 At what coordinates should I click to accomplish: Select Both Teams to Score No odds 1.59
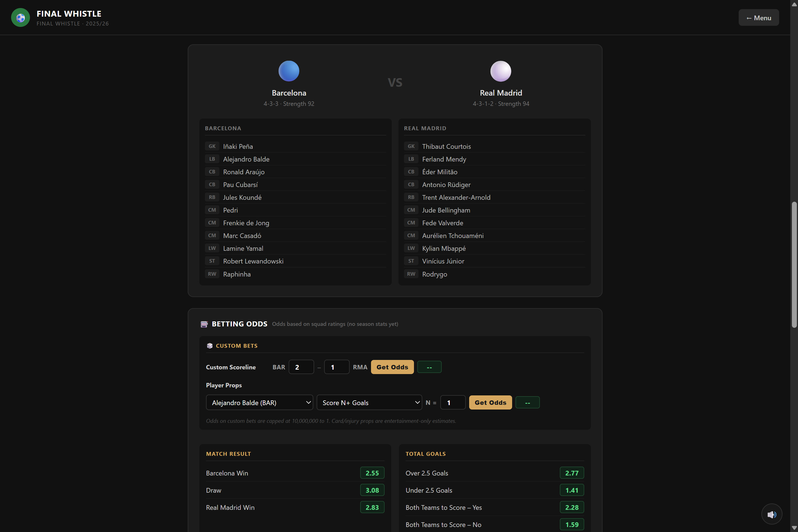click(x=571, y=525)
